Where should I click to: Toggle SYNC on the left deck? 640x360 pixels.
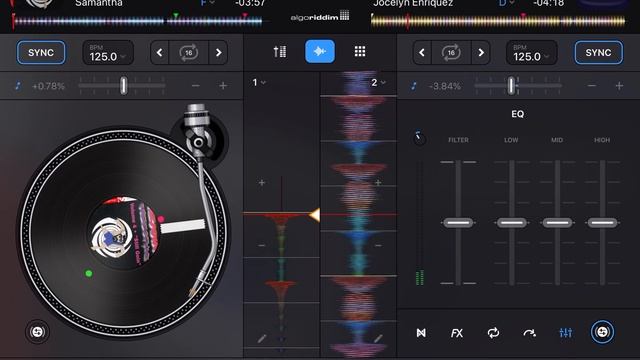pyautogui.click(x=41, y=53)
